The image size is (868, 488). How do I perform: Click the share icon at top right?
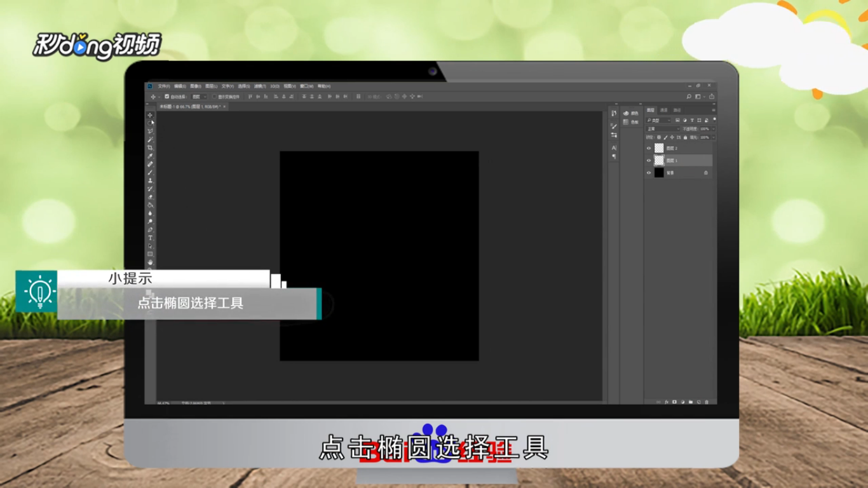click(712, 97)
